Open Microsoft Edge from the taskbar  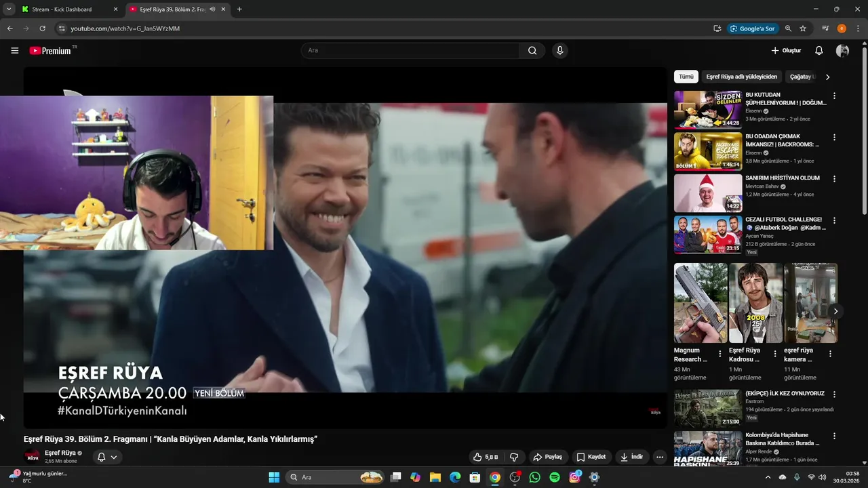click(x=455, y=477)
